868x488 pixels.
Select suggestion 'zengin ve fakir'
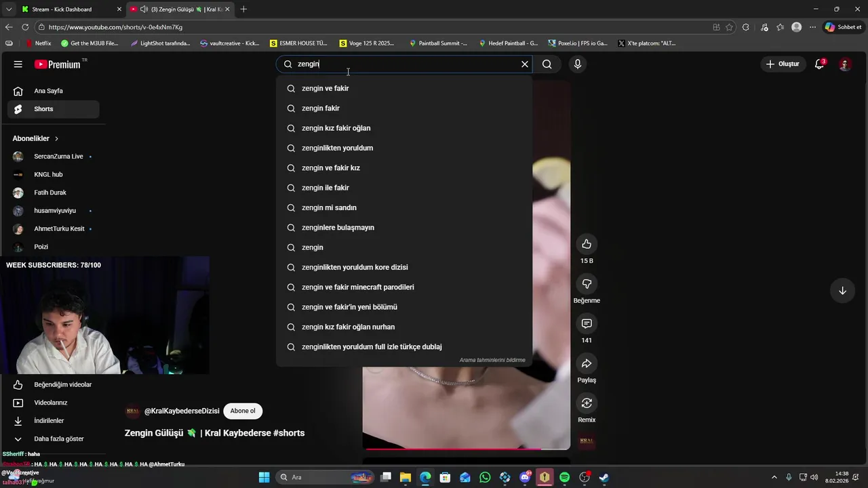click(x=404, y=88)
